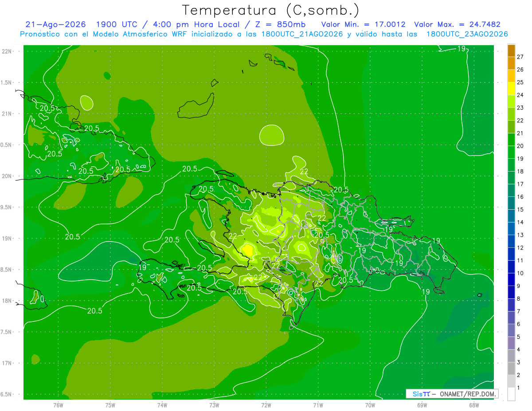Click the "74W" longitude axis label
The image size is (532, 411).
pos(162,405)
